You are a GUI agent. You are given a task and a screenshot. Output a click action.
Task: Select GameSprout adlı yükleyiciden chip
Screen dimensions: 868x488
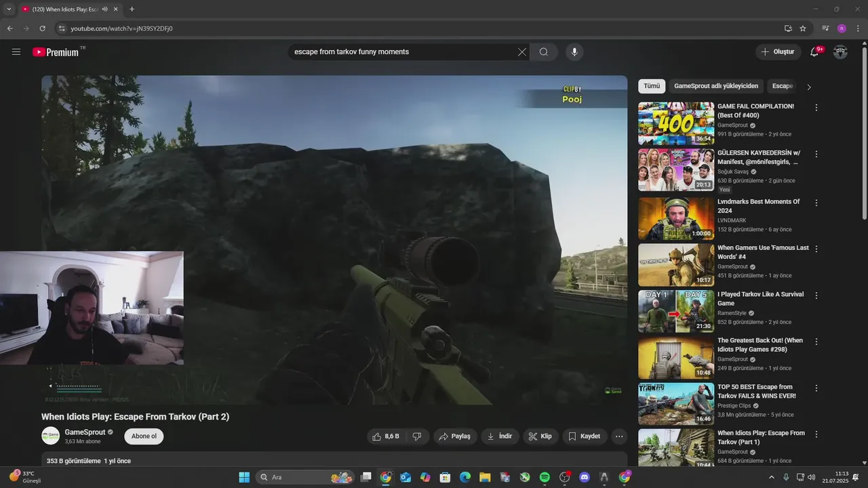coord(716,86)
